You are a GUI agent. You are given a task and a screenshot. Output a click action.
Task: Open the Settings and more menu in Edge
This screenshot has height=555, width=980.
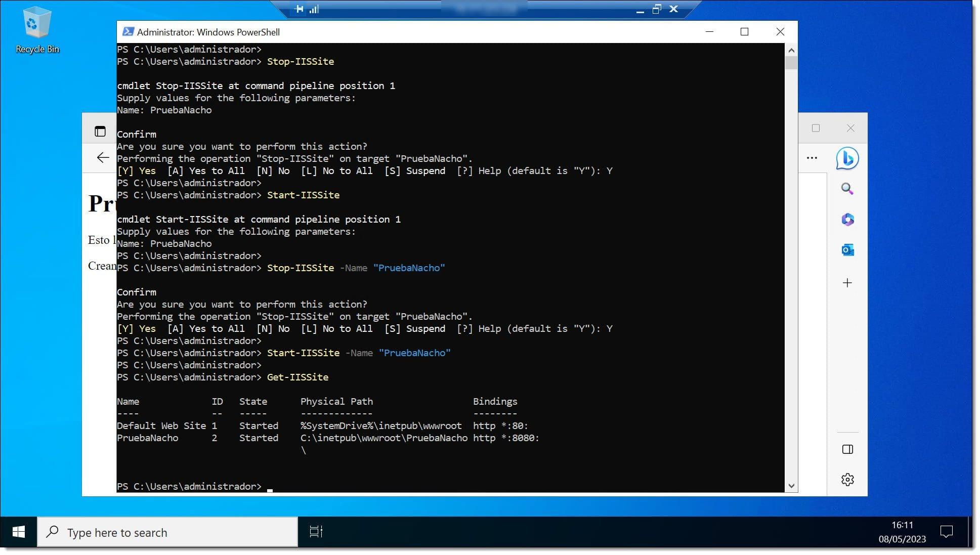812,158
